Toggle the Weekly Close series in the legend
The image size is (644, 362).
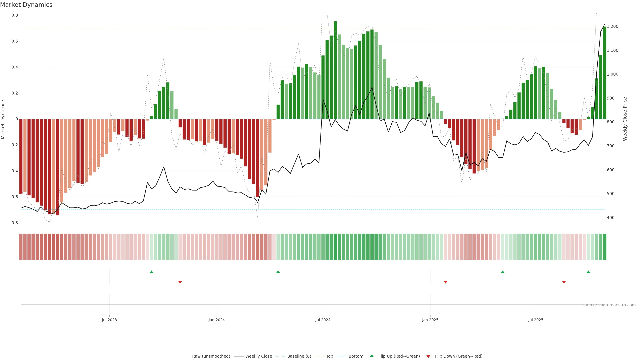pos(258,356)
